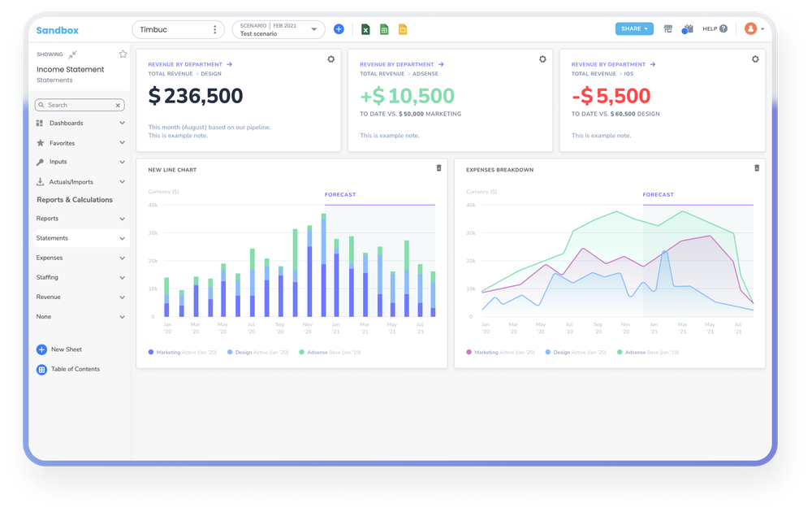Image resolution: width=812 pixels, height=512 pixels.
Task: Toggle Marketing series in Expenses Breakdown legend
Action: [x=500, y=353]
